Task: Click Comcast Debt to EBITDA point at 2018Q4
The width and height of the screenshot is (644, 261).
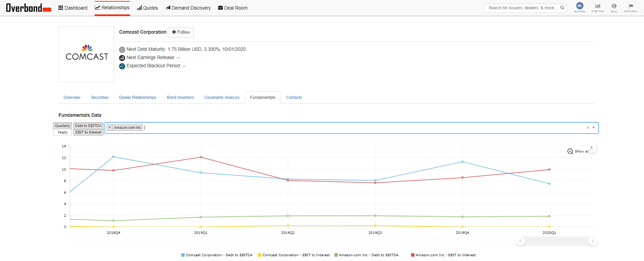Action: (114, 157)
